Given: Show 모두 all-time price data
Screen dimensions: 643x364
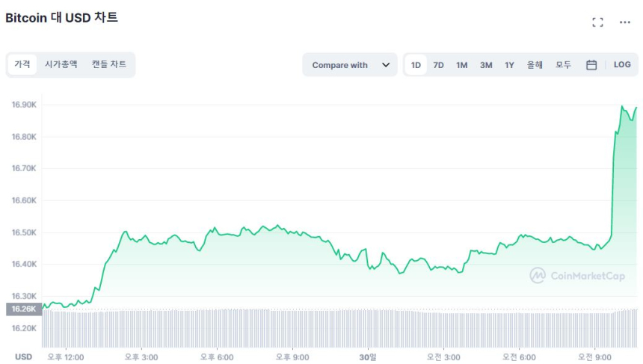Looking at the screenshot, I should click(563, 65).
